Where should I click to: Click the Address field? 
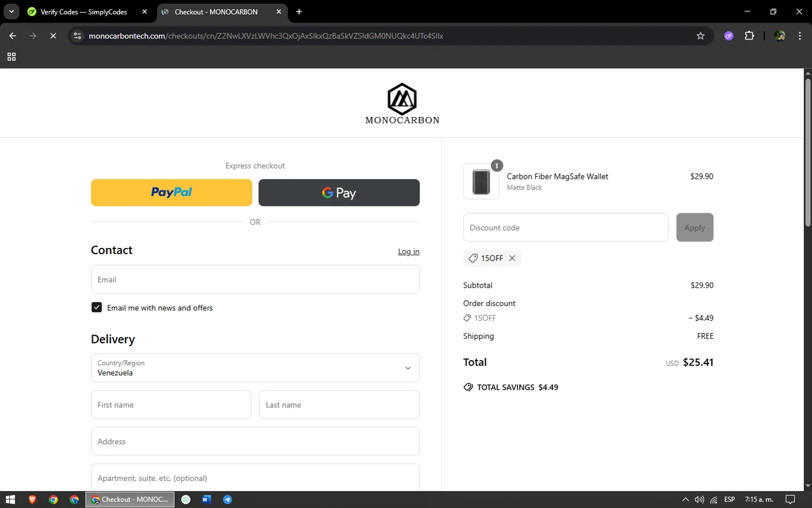[255, 441]
